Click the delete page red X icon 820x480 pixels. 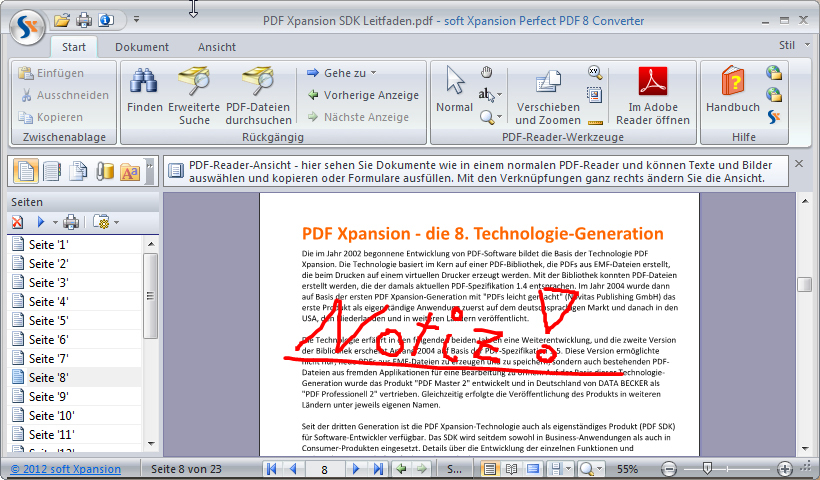tap(18, 222)
